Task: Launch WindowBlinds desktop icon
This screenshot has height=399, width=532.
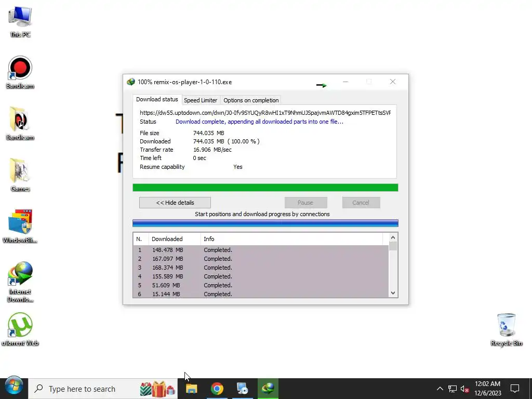Action: point(20,227)
